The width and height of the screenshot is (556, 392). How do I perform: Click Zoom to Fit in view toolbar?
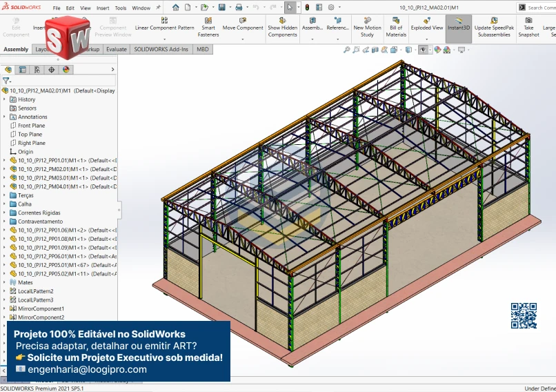tap(346, 50)
